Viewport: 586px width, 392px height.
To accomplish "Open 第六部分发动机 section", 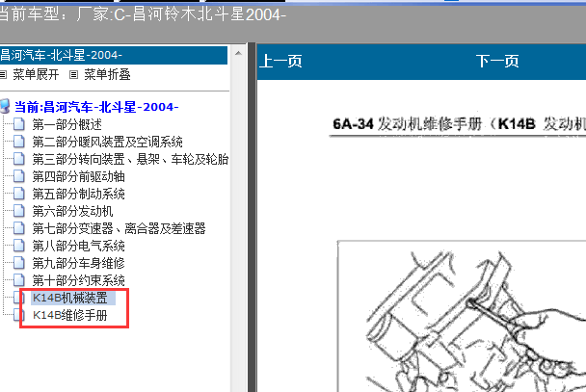I will point(72,211).
